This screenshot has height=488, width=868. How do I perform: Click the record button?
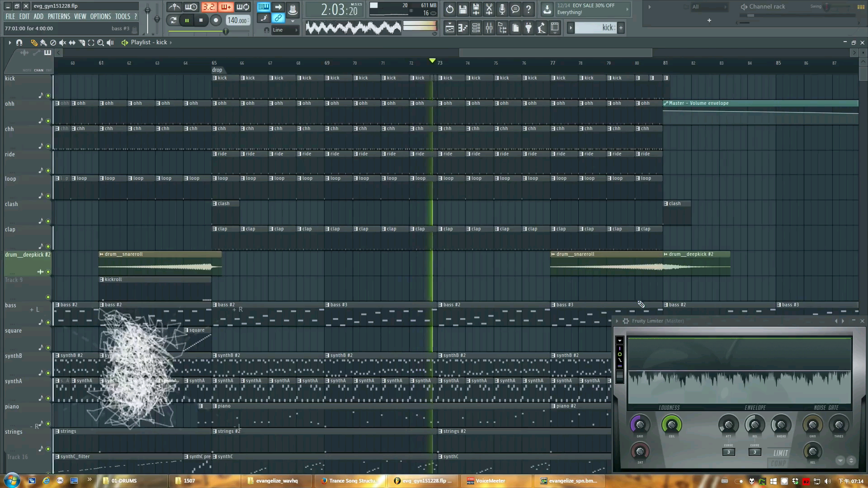click(x=216, y=20)
